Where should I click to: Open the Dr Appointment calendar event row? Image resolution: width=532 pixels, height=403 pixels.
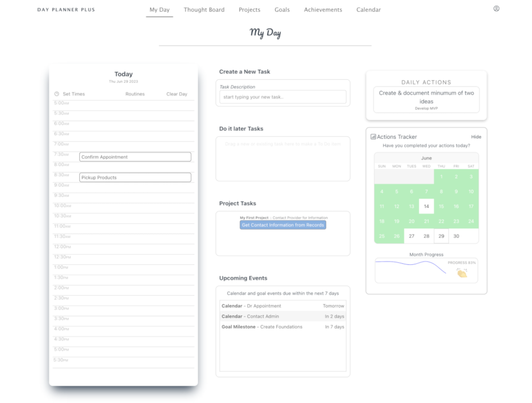point(283,306)
